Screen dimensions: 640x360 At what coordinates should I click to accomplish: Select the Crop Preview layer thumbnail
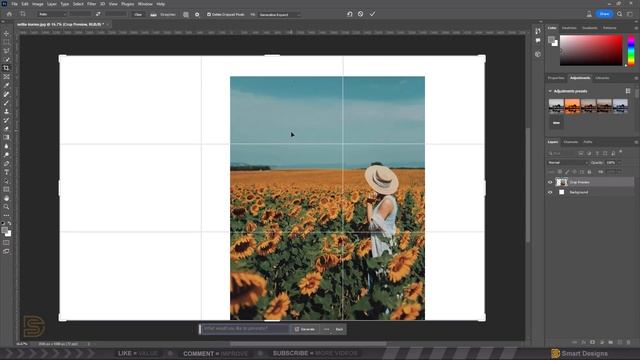[562, 182]
